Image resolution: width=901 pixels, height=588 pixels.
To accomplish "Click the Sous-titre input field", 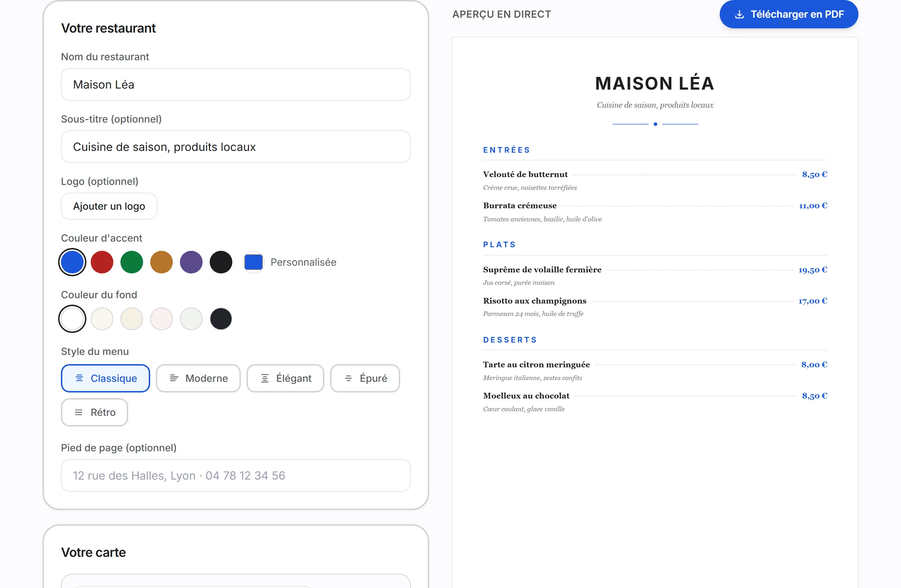I will point(236,147).
